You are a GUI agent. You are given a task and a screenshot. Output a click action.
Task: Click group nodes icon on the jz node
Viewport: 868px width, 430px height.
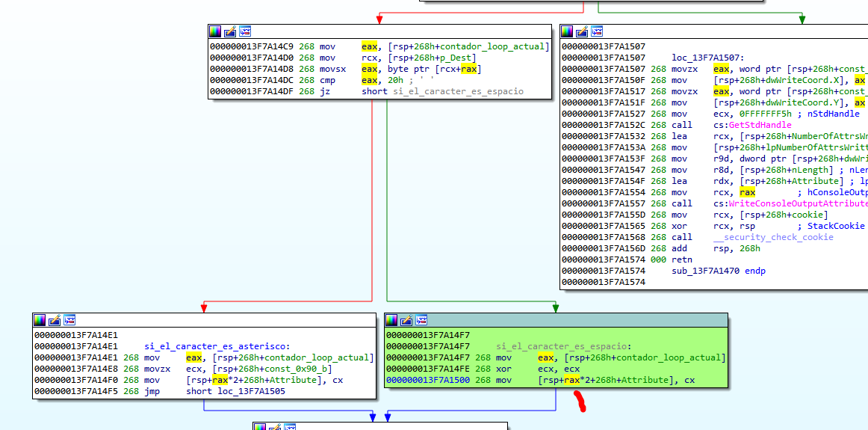pos(245,31)
